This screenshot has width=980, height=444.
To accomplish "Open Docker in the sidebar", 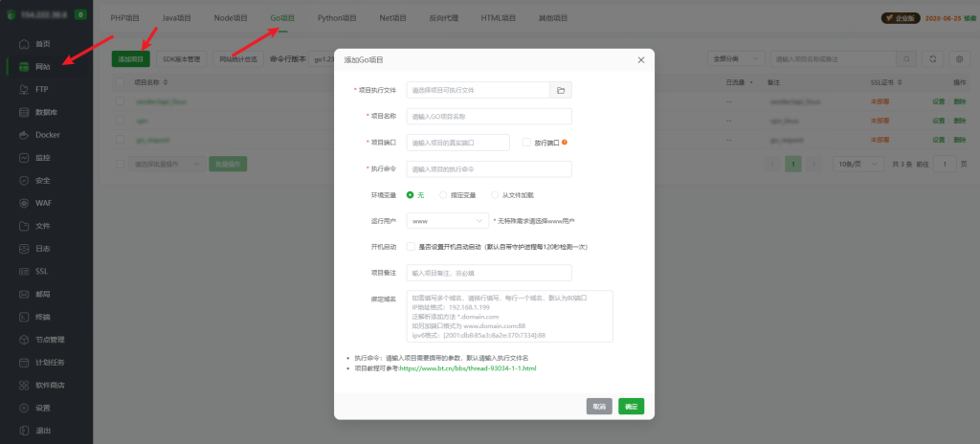I will pos(48,135).
